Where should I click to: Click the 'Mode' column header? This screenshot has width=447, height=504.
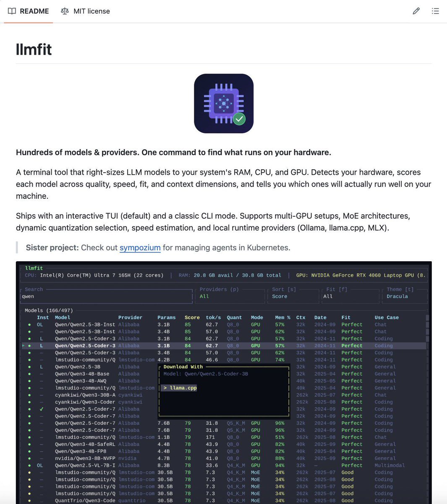(x=257, y=318)
